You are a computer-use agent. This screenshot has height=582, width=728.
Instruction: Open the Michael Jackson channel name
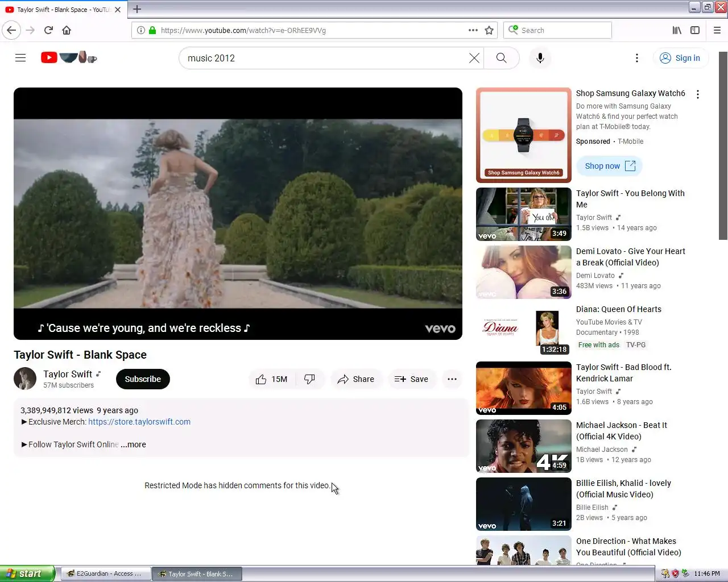coord(602,450)
